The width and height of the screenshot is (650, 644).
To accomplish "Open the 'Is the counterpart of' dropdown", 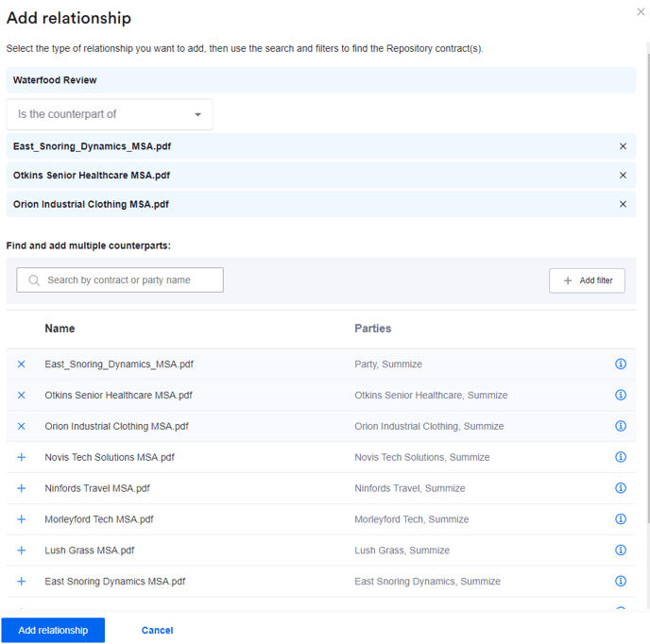I will pos(110,114).
